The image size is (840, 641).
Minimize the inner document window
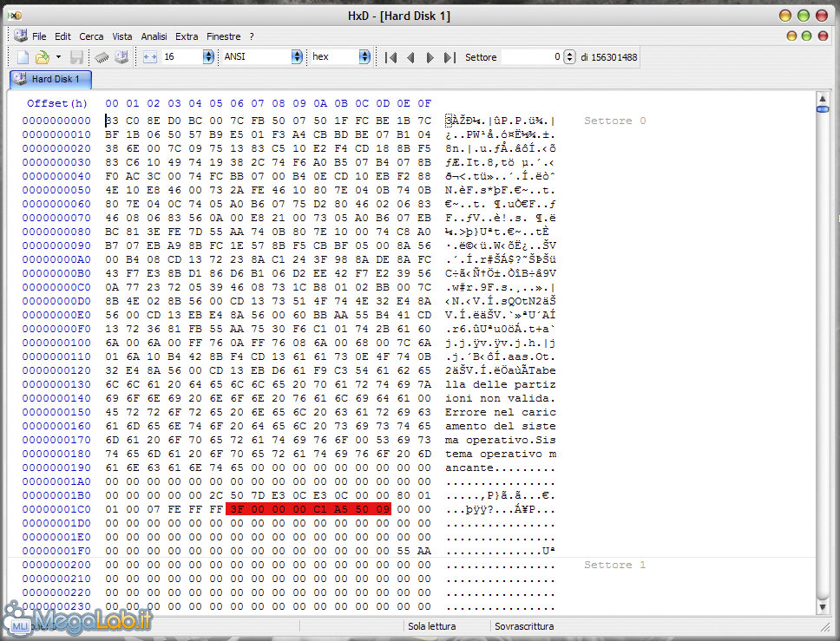pos(791,36)
